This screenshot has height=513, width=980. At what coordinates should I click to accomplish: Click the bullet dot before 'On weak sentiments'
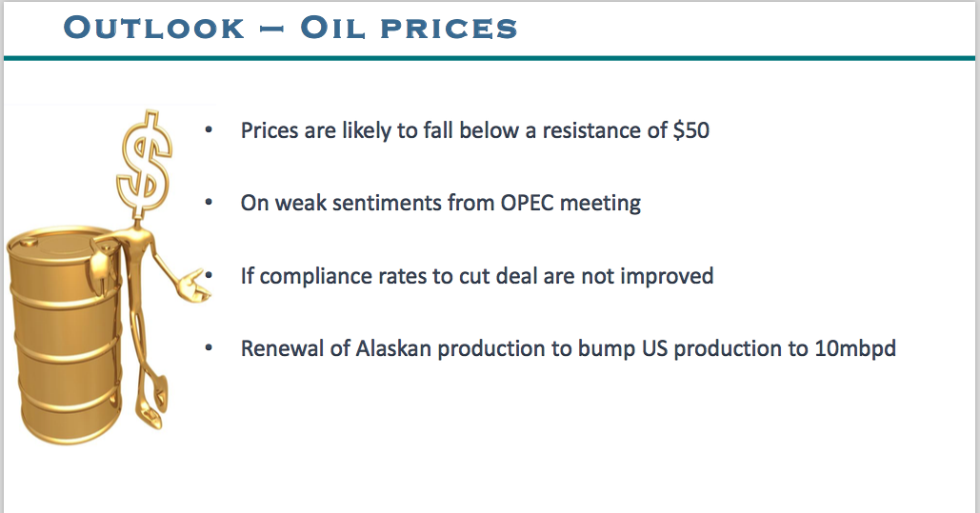click(208, 203)
